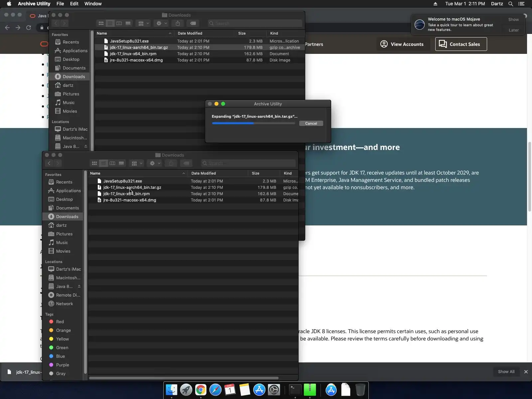This screenshot has height=399, width=532.
Task: Go back in the rear Downloads window
Action: (56, 23)
